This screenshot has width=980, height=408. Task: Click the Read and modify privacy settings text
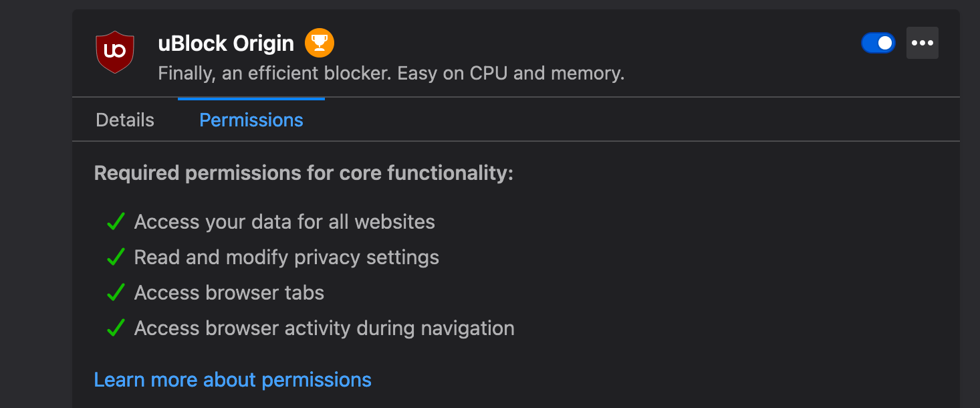286,258
